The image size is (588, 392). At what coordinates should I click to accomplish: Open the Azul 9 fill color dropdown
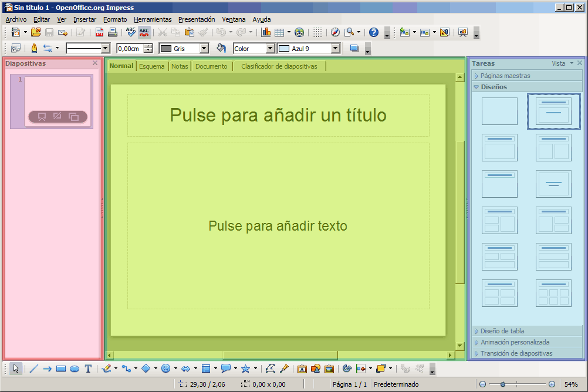tap(336, 48)
